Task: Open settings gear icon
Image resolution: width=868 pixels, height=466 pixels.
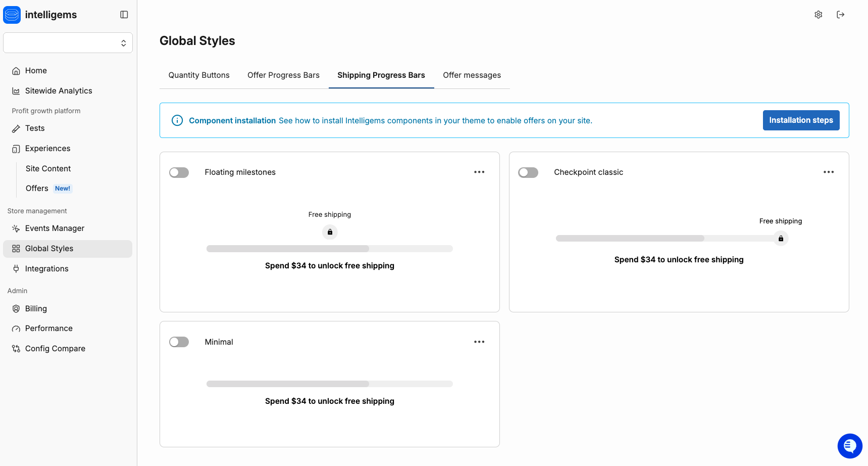Action: (x=818, y=15)
